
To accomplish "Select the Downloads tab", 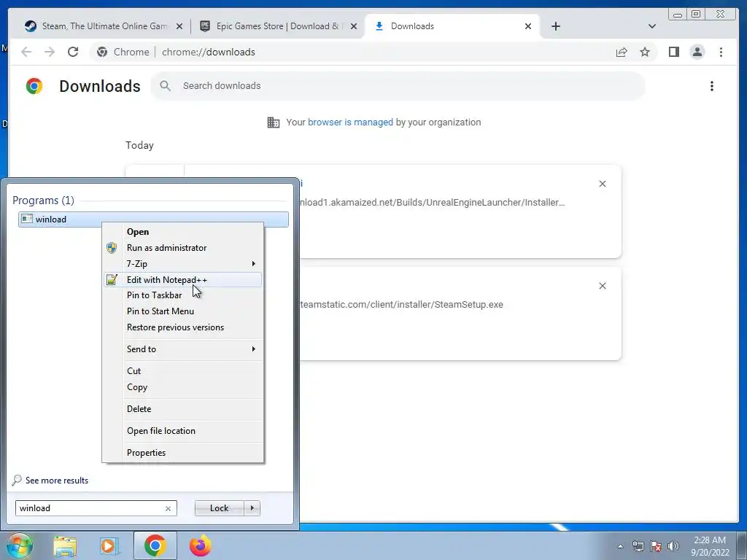I will [452, 26].
